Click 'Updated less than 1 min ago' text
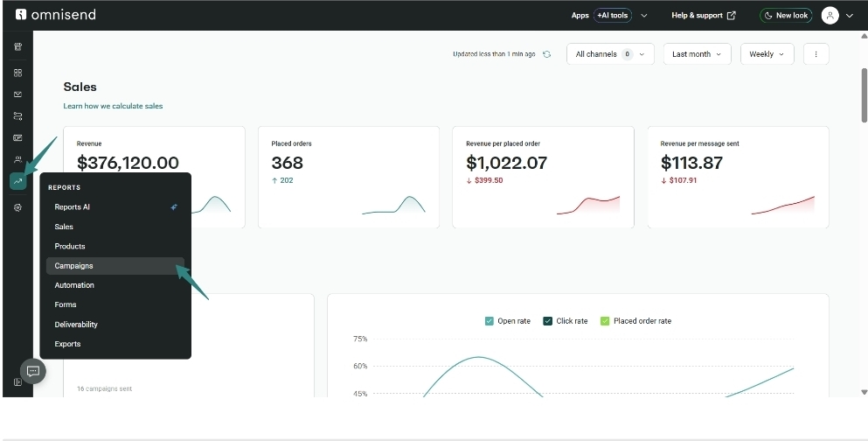The width and height of the screenshot is (868, 441). tap(495, 54)
